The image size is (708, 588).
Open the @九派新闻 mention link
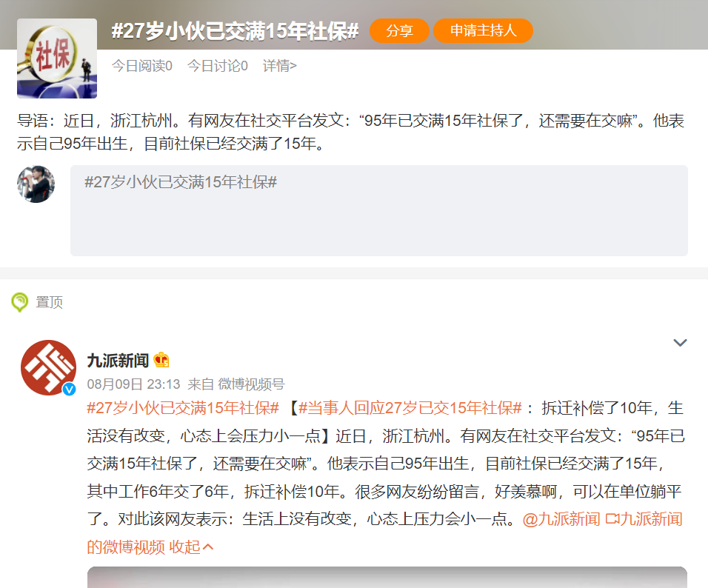pyautogui.click(x=561, y=519)
